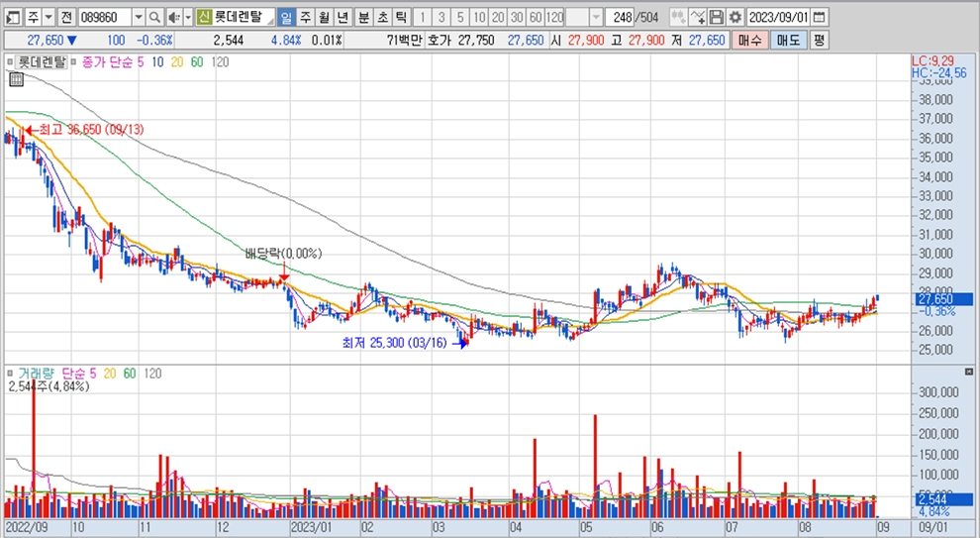Open chart settings gear icon
The width and height of the screenshot is (980, 538).
pyautogui.click(x=735, y=18)
